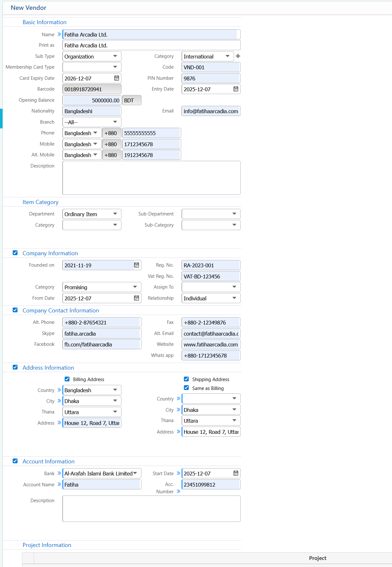Click the double-arrow icon next to Name
The image size is (392, 567).
59,34
